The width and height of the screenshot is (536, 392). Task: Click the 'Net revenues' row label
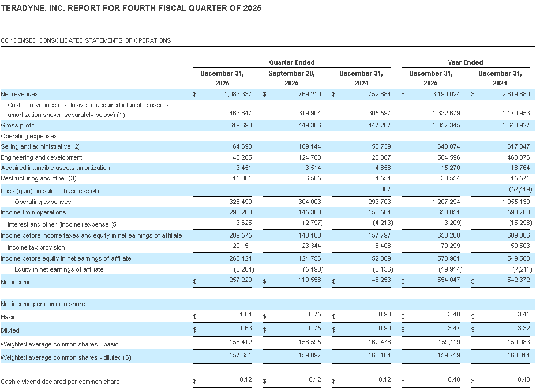[20, 94]
